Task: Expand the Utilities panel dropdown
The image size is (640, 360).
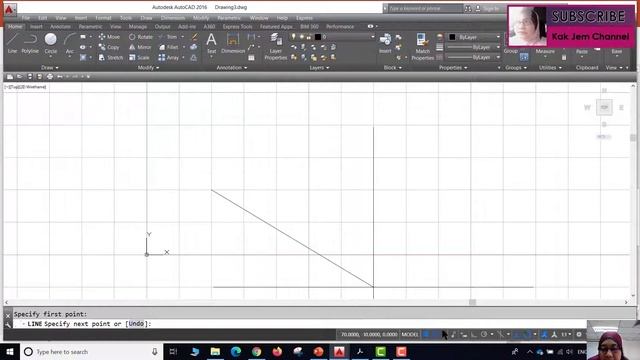Action: click(550, 67)
